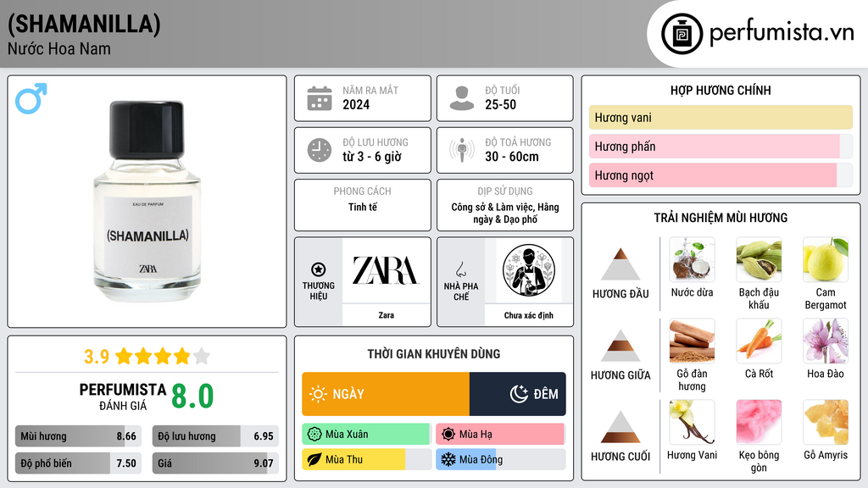Open the Hương Vani note image
This screenshot has height=488, width=868.
(692, 423)
